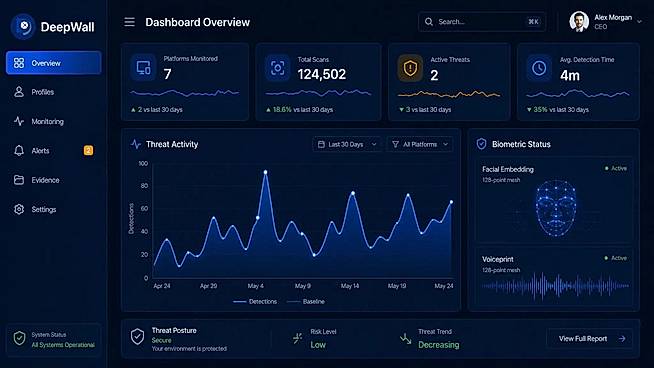The image size is (654, 368).
Task: Click the Decreasing threat trend value
Action: click(x=438, y=345)
